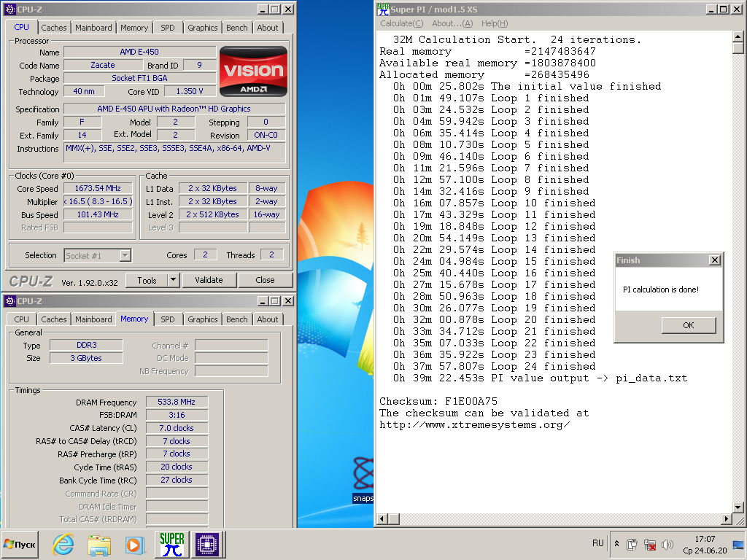Click the Tools button in CPU-Z
The width and height of the screenshot is (747, 560).
(x=147, y=280)
